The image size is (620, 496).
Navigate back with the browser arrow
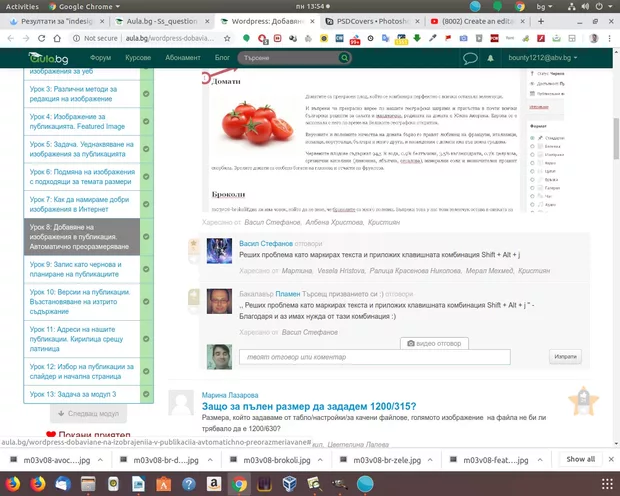(11, 38)
